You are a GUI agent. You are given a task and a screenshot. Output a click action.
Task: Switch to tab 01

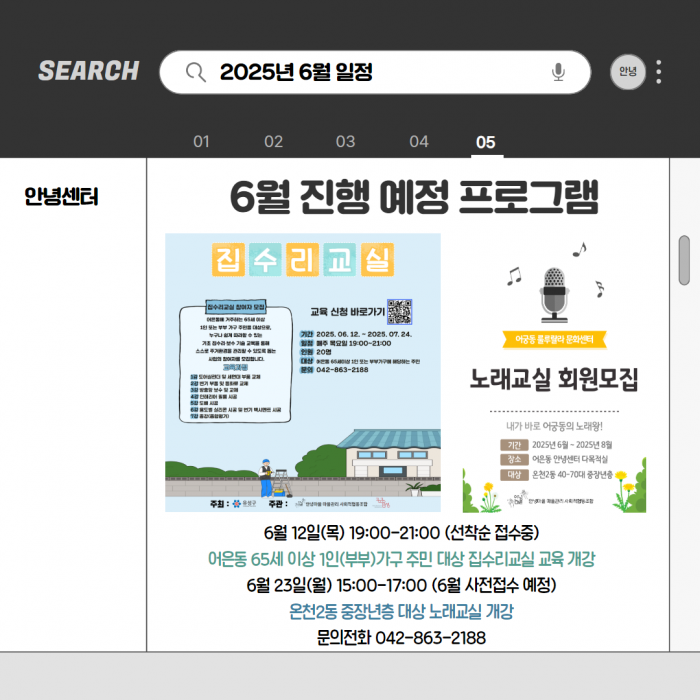(201, 142)
